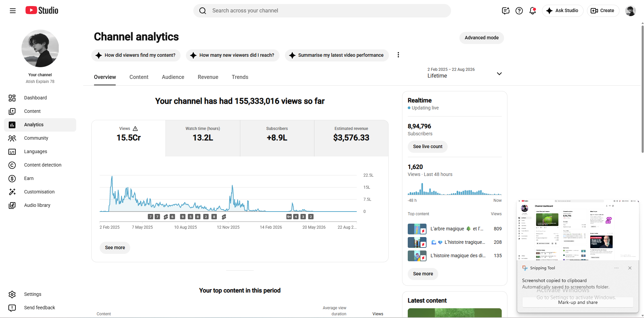Image resolution: width=644 pixels, height=318 pixels.
Task: Switch to the Audience tab
Action: tap(173, 77)
